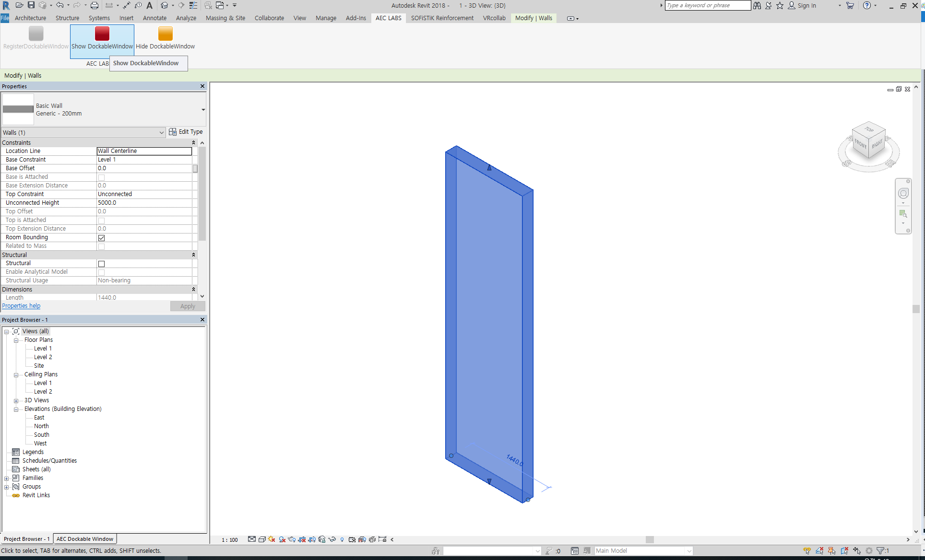
Task: Click the red Show DockableWindow icon
Action: point(102,34)
